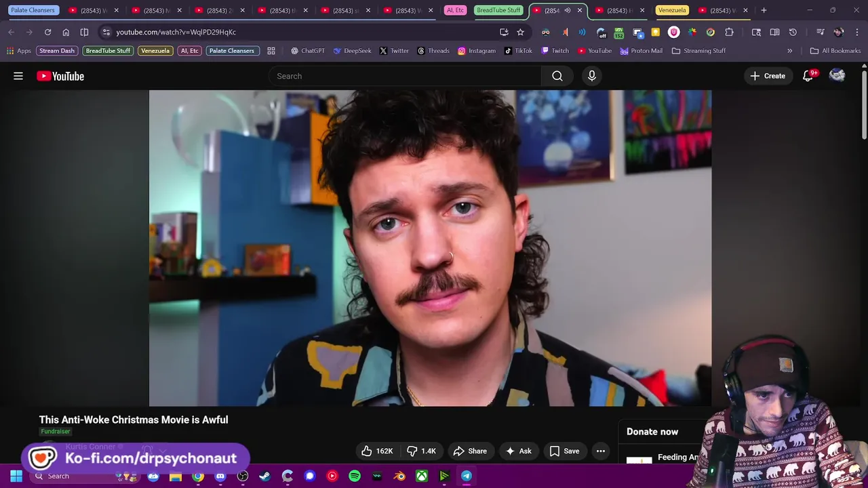Dislike the video showing 1.4K
Screen dimensions: 868x488
point(421,451)
